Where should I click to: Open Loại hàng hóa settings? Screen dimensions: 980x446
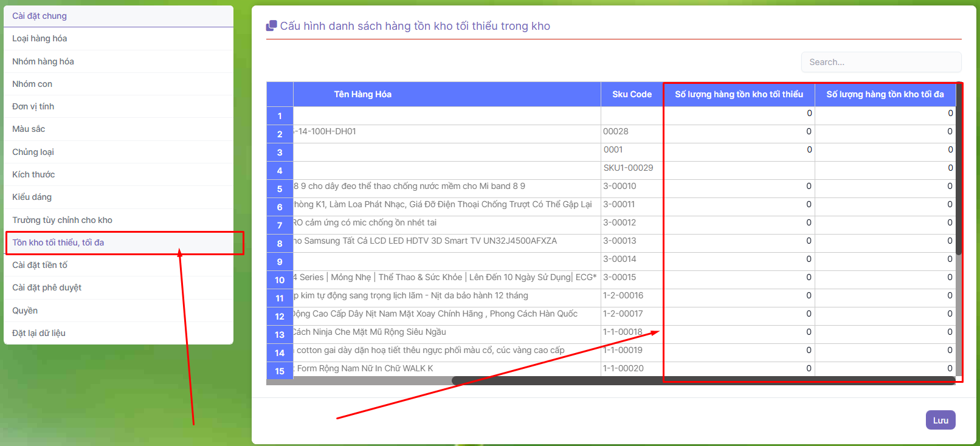(x=40, y=38)
